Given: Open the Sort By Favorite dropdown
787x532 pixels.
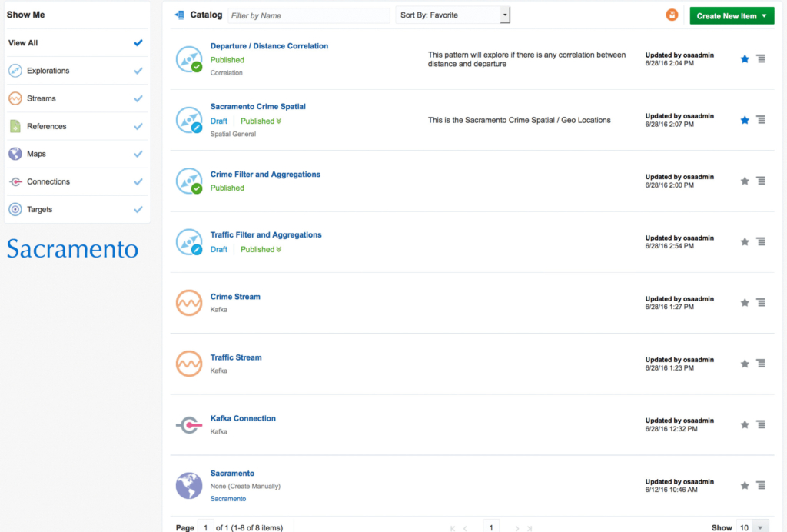Looking at the screenshot, I should (x=453, y=15).
